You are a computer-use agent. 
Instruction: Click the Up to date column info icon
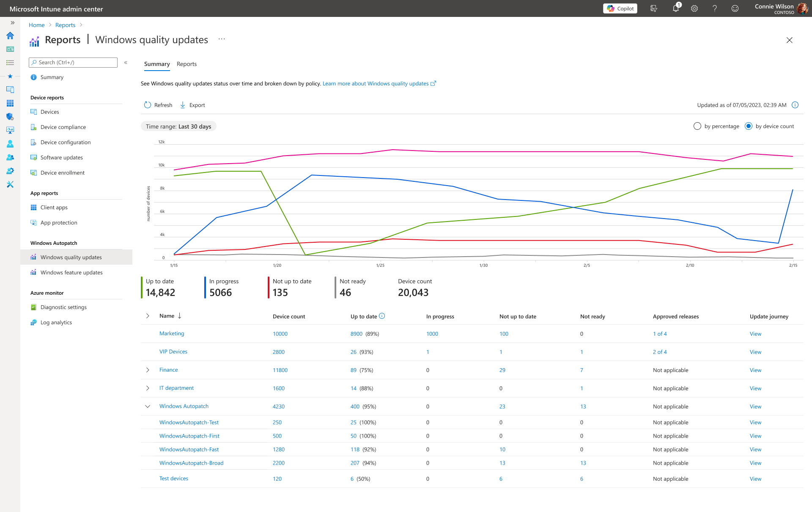coord(382,316)
